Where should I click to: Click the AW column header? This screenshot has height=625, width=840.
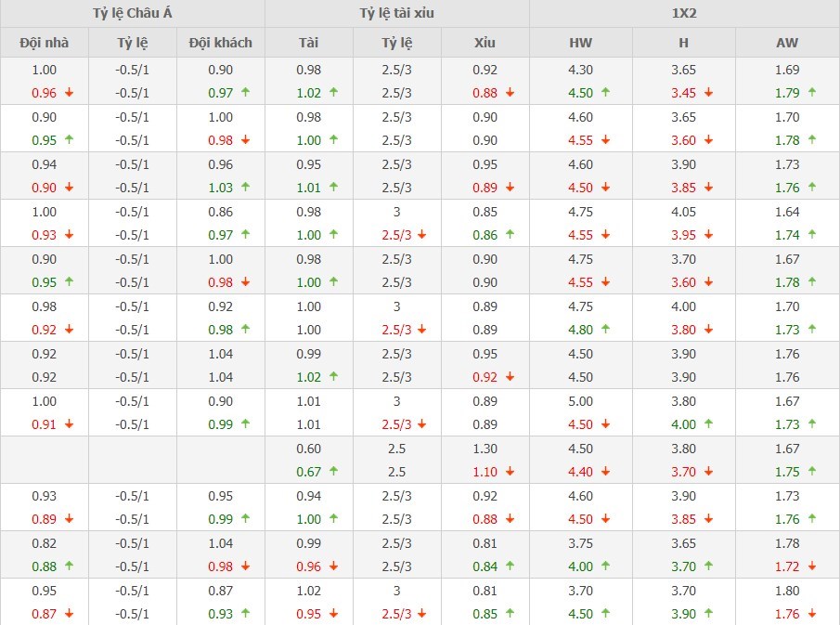tap(787, 43)
